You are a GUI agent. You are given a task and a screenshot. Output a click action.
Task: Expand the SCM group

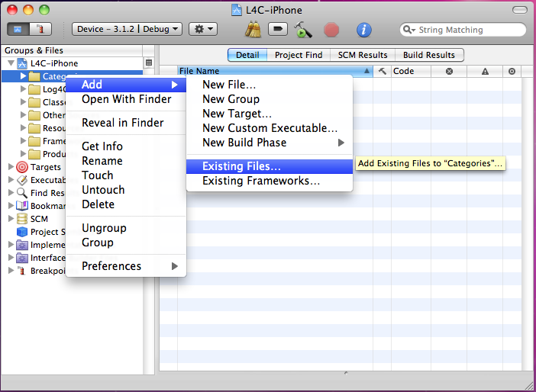coord(11,219)
